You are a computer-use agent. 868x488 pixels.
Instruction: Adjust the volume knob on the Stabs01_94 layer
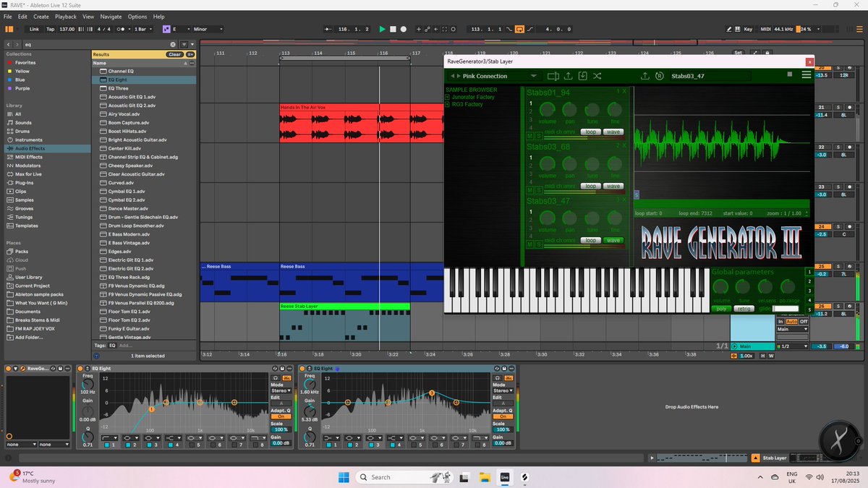tap(548, 109)
